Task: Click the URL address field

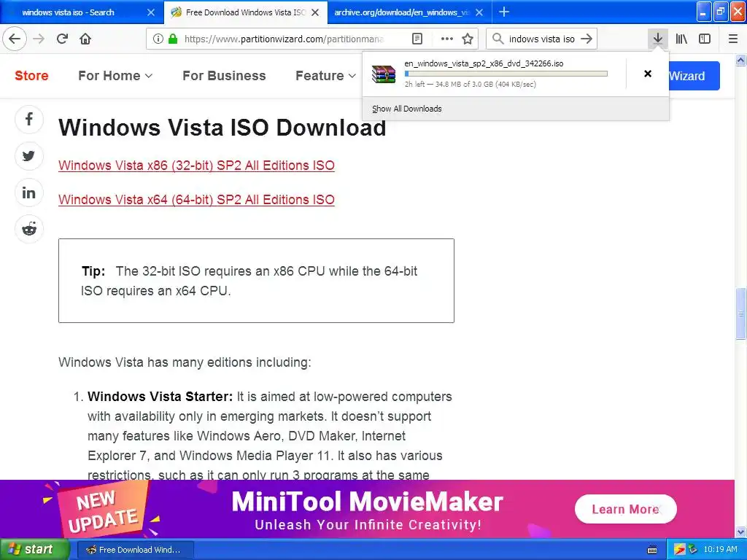Action: coord(284,39)
